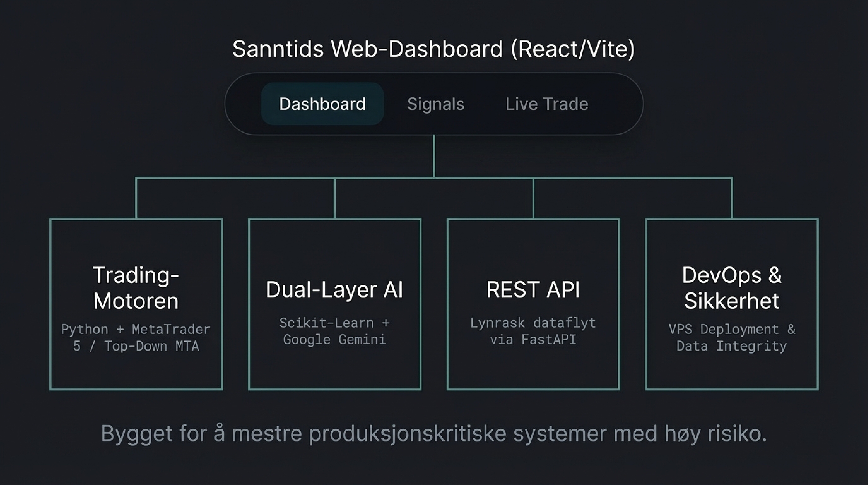Switch to the Dashboard tab
Screen dimensions: 868x485
coord(322,104)
